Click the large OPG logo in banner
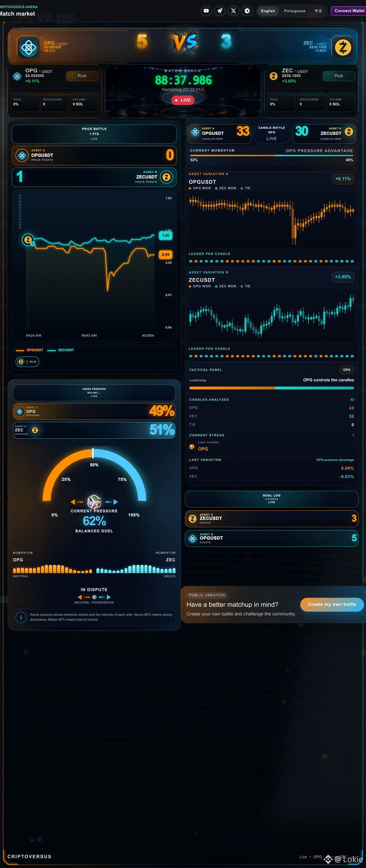This screenshot has height=868, width=366. [x=29, y=47]
